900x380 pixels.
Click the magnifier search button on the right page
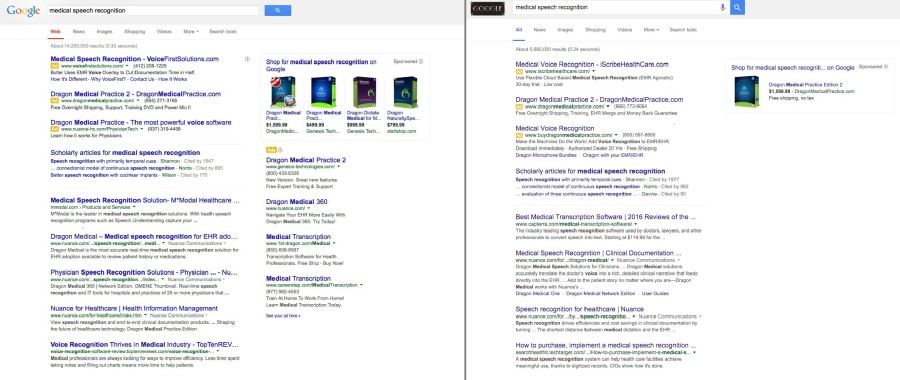[738, 7]
